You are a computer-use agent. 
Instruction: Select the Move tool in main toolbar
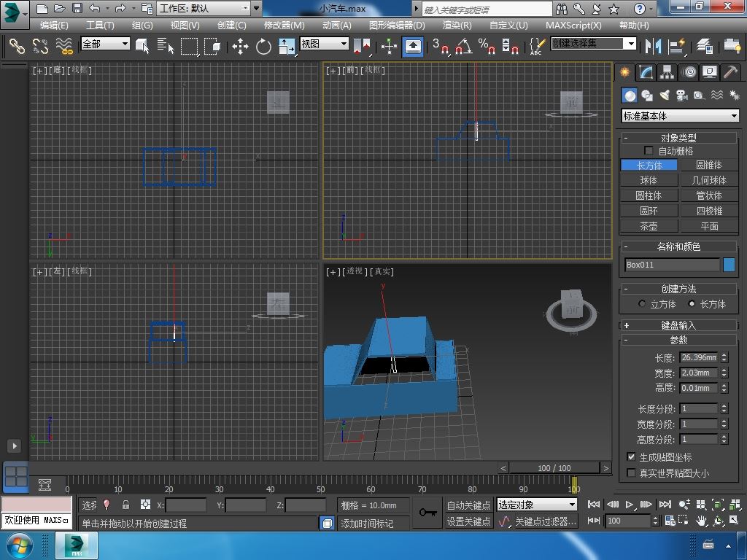(240, 46)
